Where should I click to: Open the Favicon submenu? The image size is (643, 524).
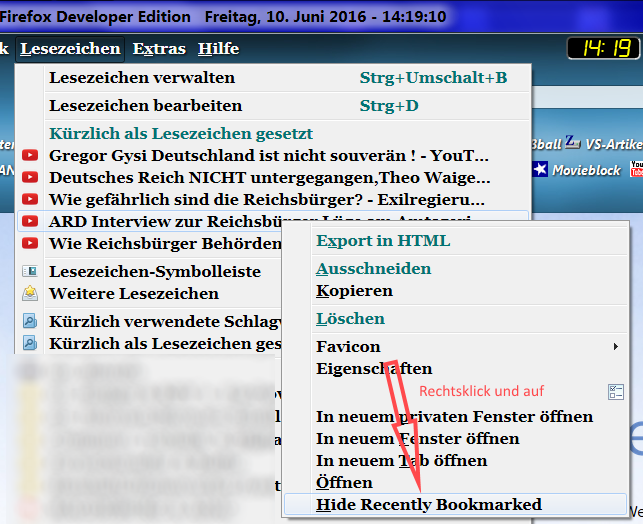click(455, 347)
